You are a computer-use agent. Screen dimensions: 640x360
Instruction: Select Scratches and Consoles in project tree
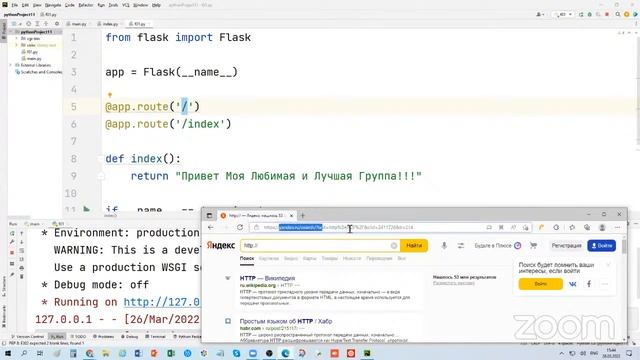coord(38,72)
